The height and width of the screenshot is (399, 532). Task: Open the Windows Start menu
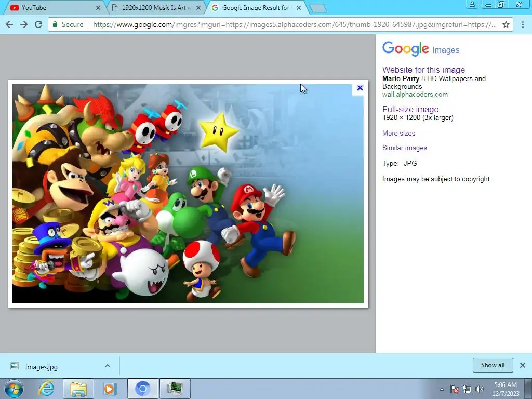coord(14,389)
